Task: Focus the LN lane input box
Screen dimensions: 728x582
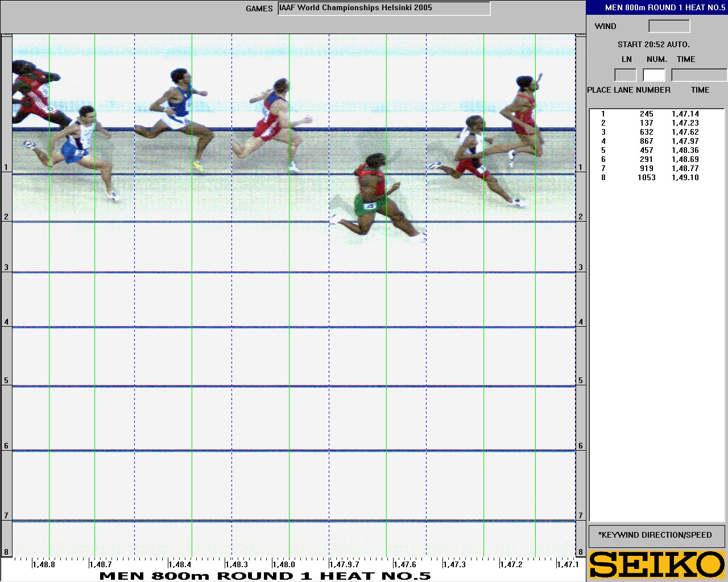Action: point(625,75)
